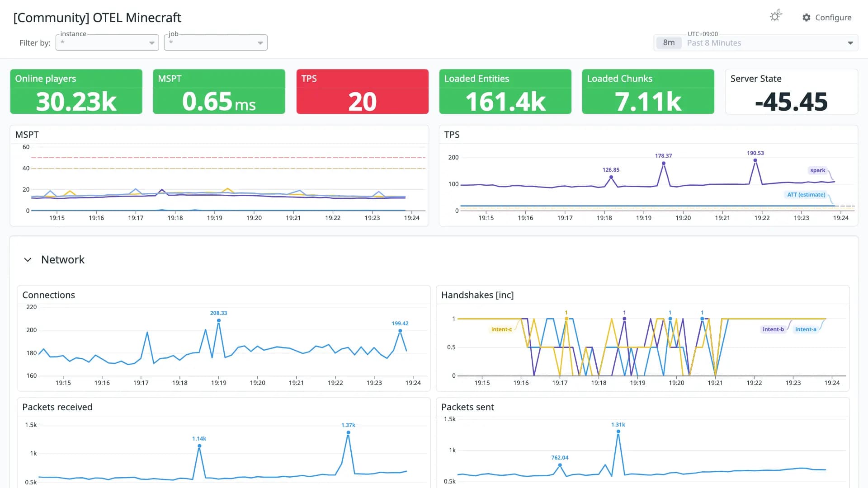Open the Past 8 Minutes time range selector
Screen dimensions: 868x488
755,43
